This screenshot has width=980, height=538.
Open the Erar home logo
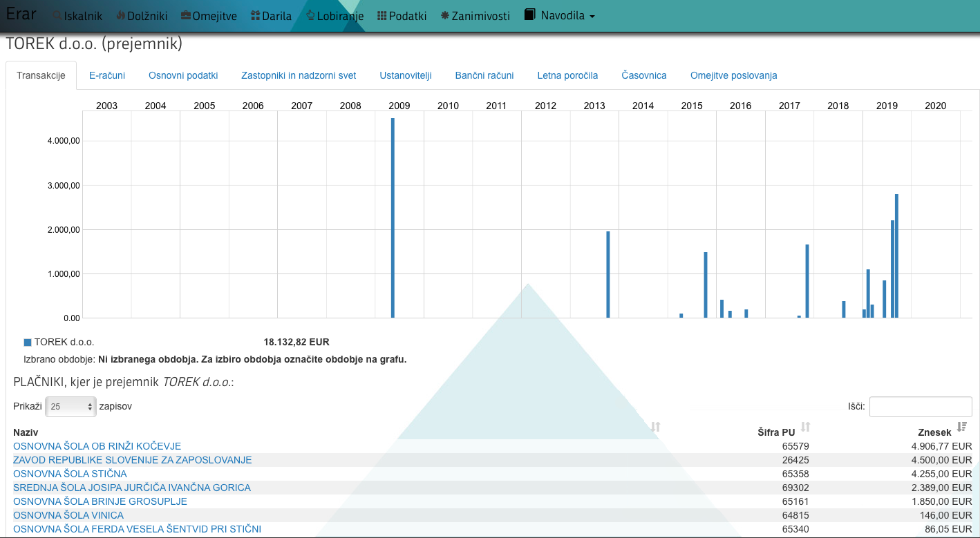click(21, 15)
